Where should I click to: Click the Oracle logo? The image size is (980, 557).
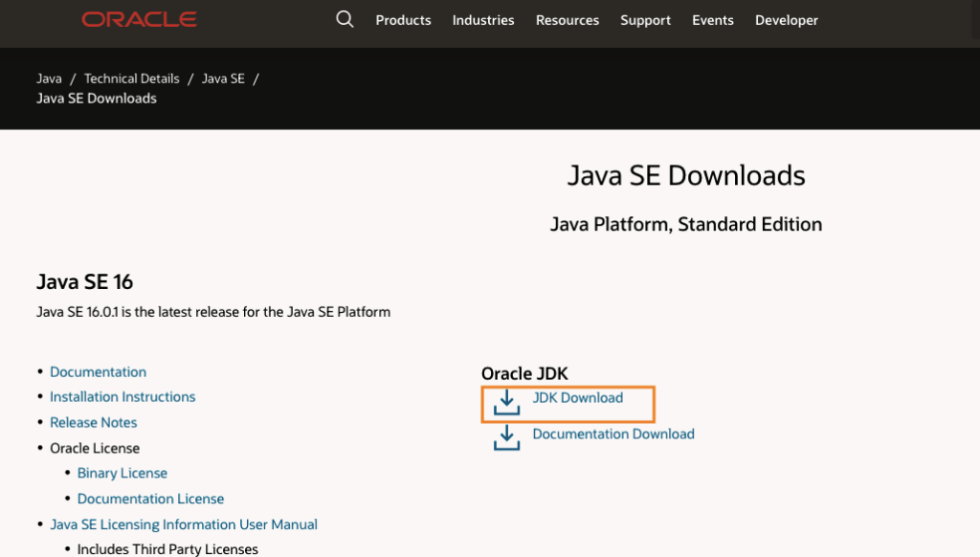(139, 20)
